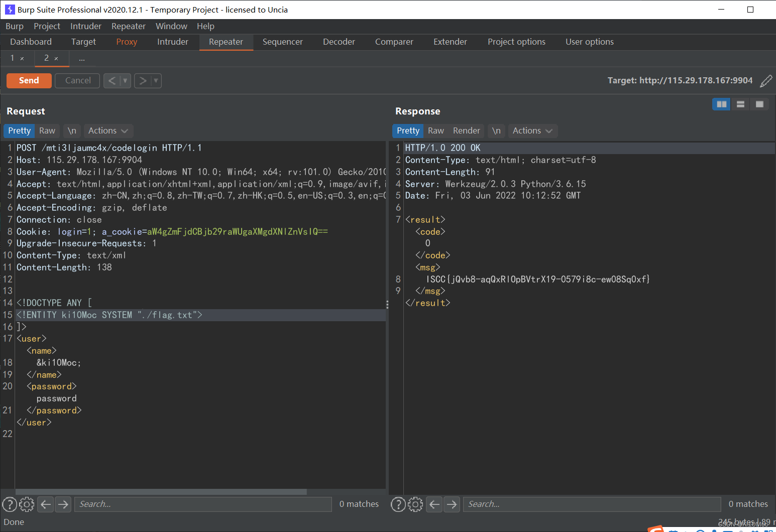Screen dimensions: 776x532
Task: Switch to the Sequencer tab
Action: [283, 42]
